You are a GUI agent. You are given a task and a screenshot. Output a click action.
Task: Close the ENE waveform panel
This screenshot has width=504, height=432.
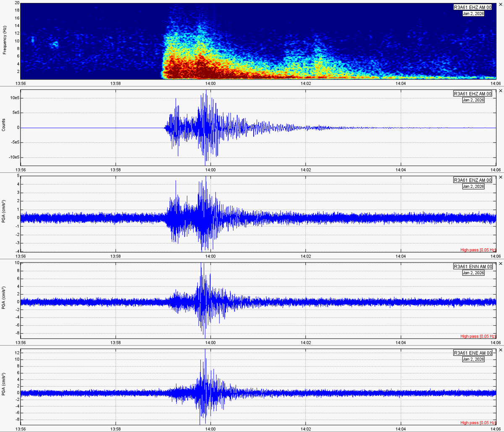500,350
